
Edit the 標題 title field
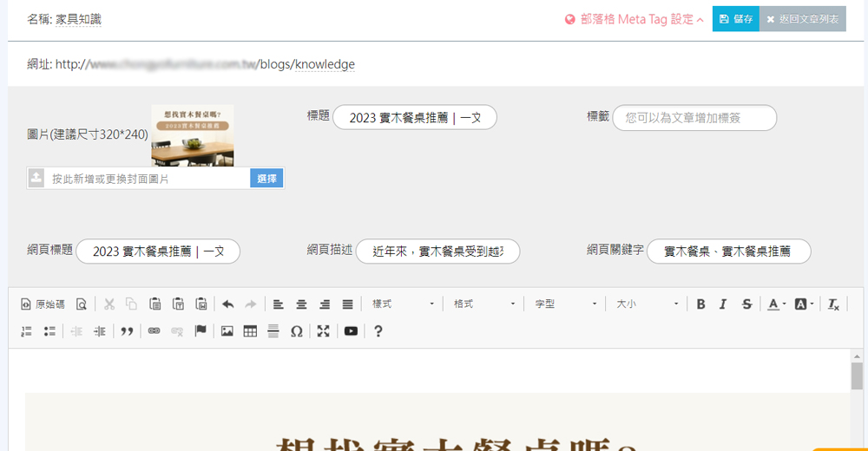[415, 117]
